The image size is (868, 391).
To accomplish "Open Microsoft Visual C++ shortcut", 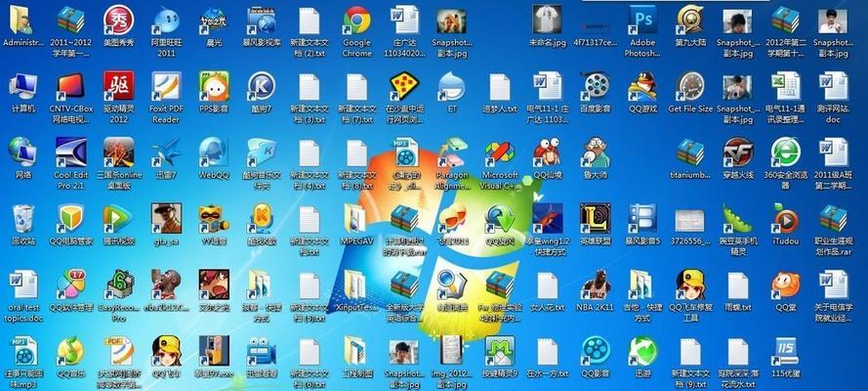I will (500, 152).
